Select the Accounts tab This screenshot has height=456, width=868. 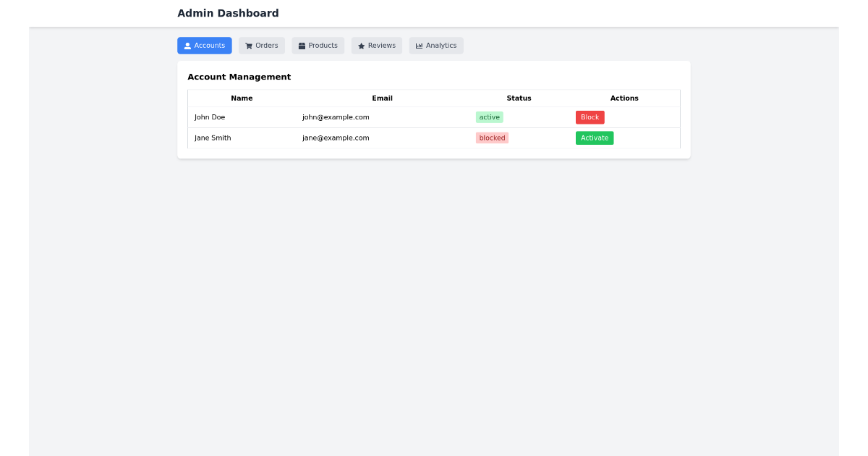[x=205, y=45]
